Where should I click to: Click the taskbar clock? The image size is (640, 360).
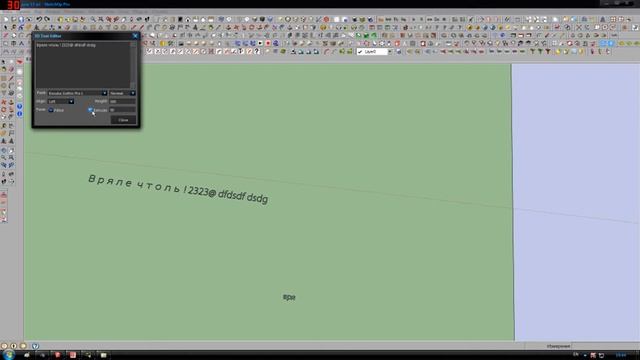[621, 355]
